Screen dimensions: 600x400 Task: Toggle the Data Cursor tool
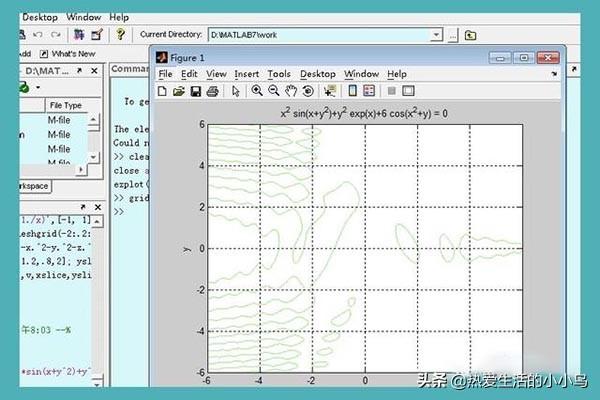pos(329,91)
